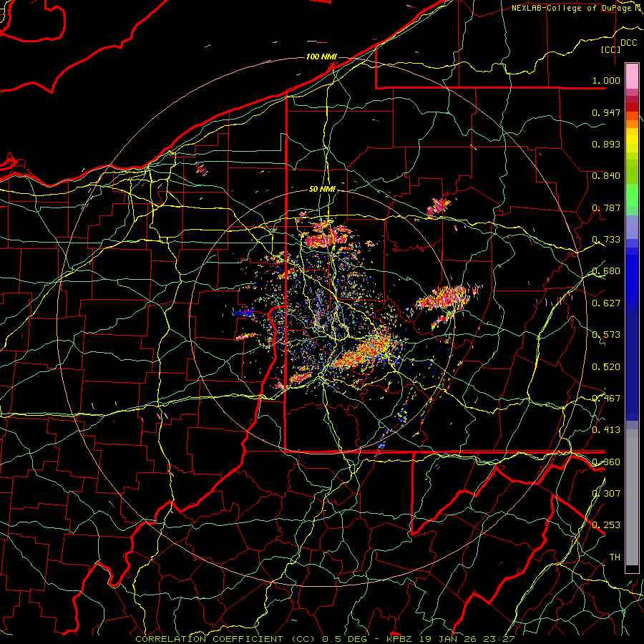This screenshot has height=644, width=644.
Task: Click the [CC] units label above legend
Action: coord(611,49)
